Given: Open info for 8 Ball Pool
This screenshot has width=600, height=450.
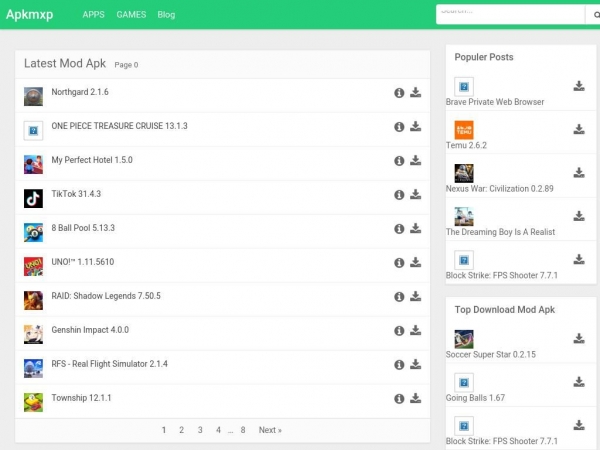Looking at the screenshot, I should click(x=399, y=229).
